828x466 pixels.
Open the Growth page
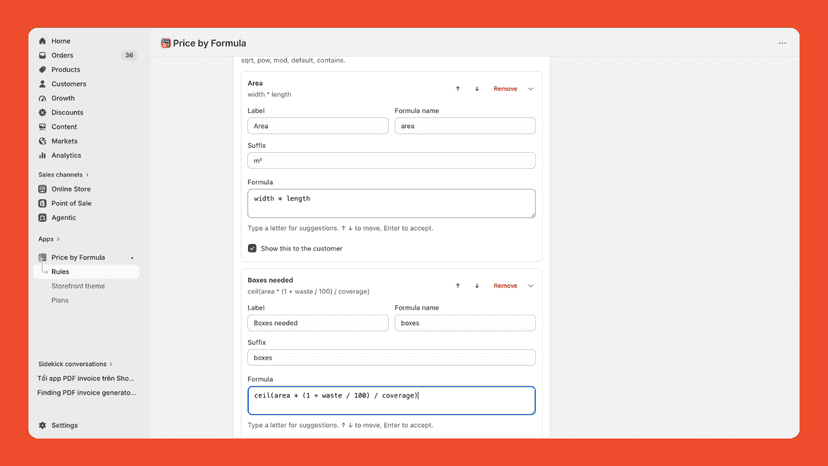pos(63,98)
